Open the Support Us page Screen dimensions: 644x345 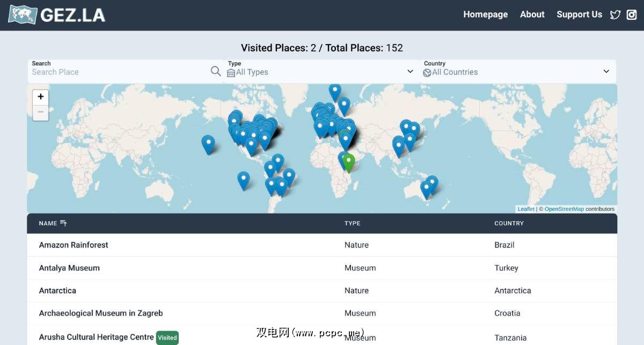[x=580, y=14]
